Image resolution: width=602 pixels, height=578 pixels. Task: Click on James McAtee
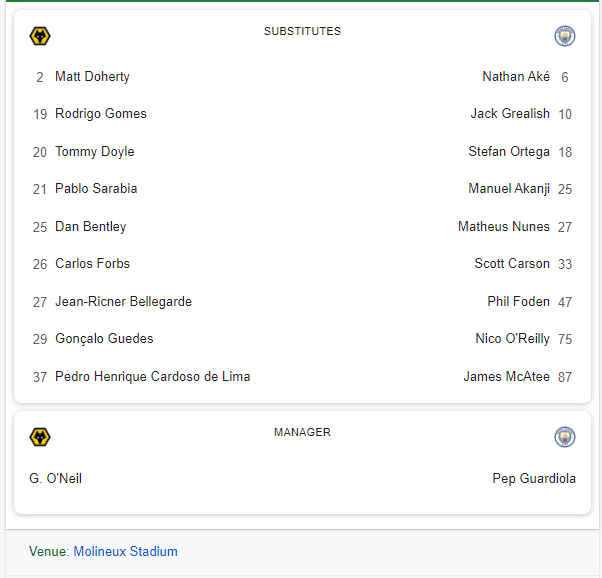506,377
